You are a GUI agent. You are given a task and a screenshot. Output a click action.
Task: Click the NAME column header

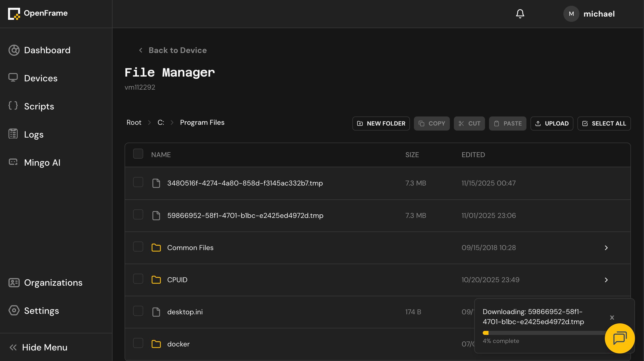click(x=161, y=155)
